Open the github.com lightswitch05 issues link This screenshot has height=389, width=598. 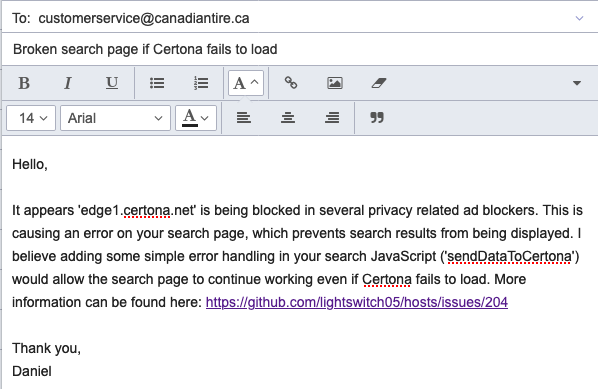coord(357,302)
